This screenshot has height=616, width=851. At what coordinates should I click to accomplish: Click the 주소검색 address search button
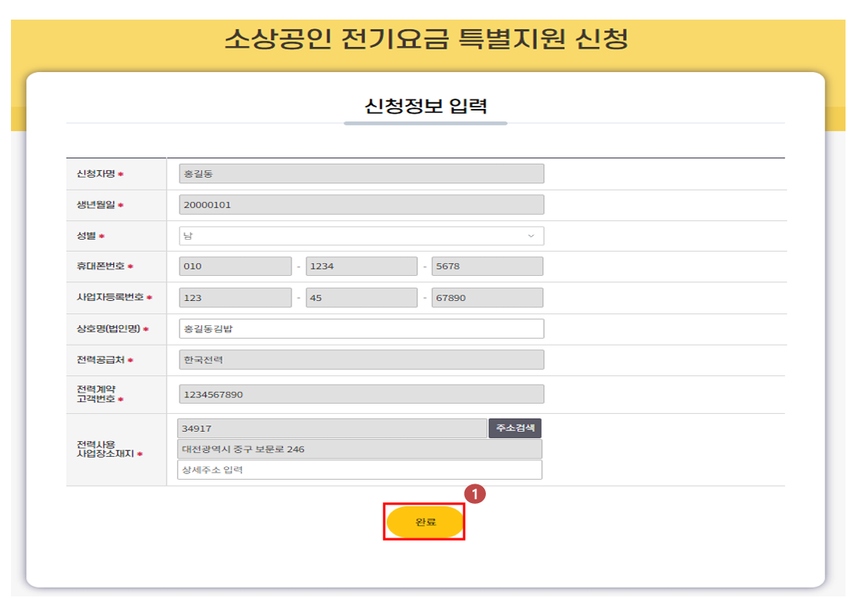pos(515,428)
